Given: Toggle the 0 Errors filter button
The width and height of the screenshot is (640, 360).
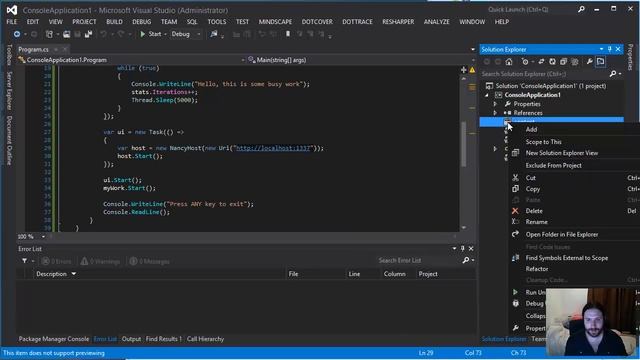Looking at the screenshot, I should coord(57,261).
